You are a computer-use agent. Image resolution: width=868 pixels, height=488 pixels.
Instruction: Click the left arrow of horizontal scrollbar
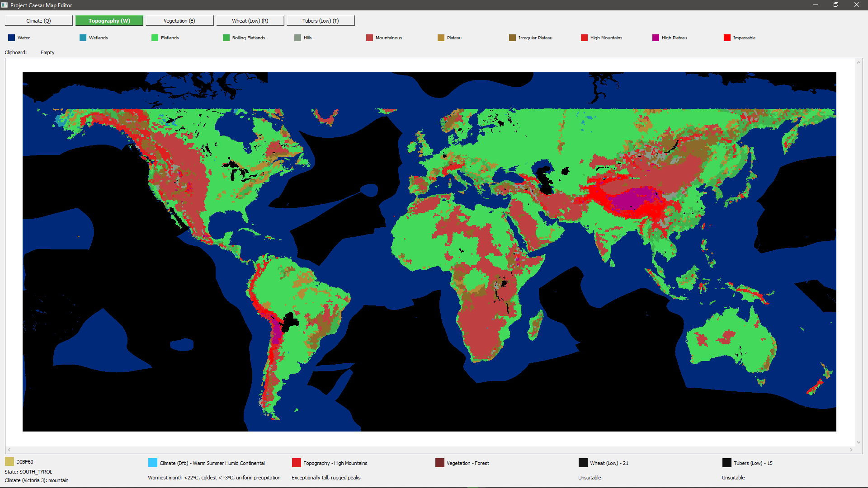(9, 450)
